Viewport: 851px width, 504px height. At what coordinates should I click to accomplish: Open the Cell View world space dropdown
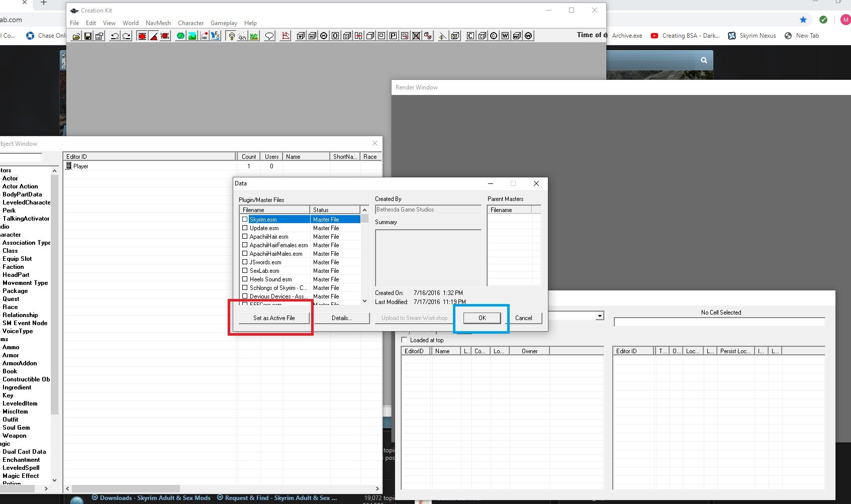[x=600, y=316]
